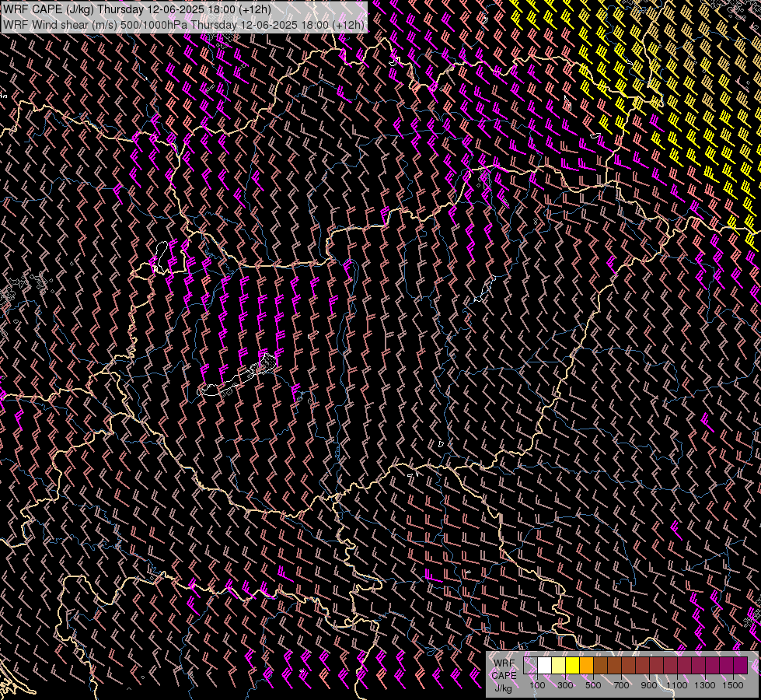Click the last purple swatch above 1500
Image resolution: width=761 pixels, height=700 pixels.
point(741,665)
